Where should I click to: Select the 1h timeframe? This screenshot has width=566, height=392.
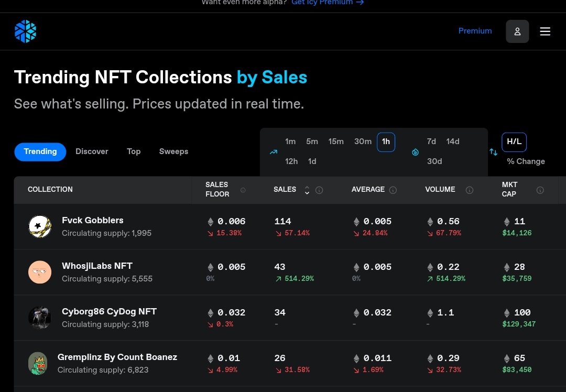coord(386,142)
